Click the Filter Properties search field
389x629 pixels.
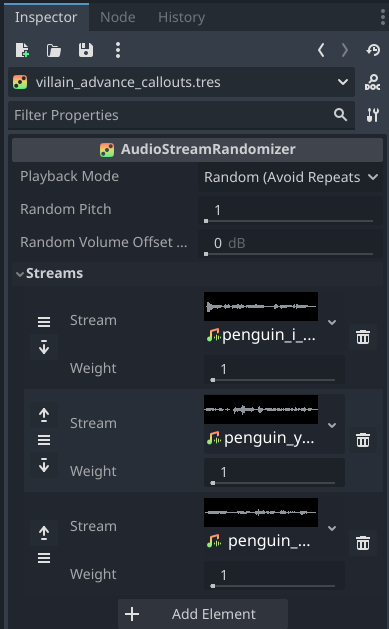pos(181,115)
